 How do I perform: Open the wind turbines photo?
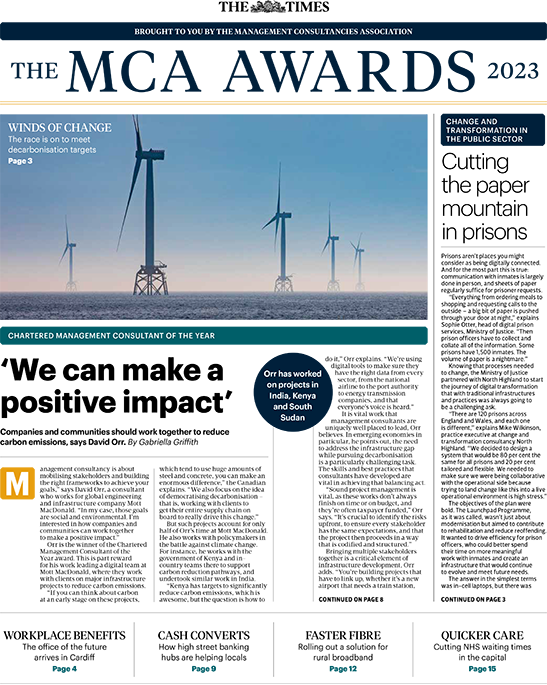[214, 217]
